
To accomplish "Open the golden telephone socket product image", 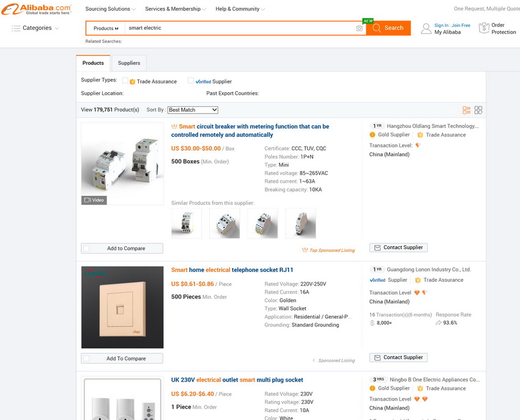I will (122, 308).
